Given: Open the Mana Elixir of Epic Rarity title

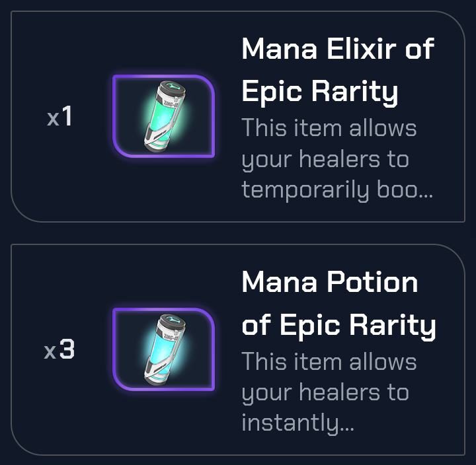Looking at the screenshot, I should [x=337, y=70].
